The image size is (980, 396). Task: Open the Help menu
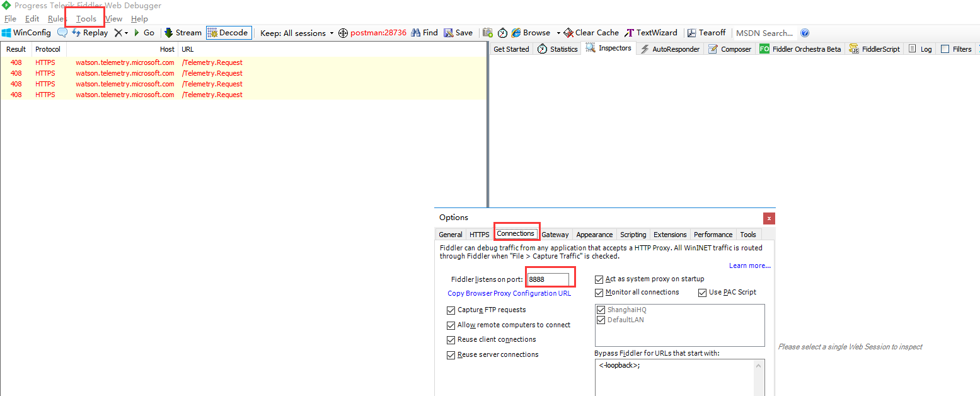[139, 19]
